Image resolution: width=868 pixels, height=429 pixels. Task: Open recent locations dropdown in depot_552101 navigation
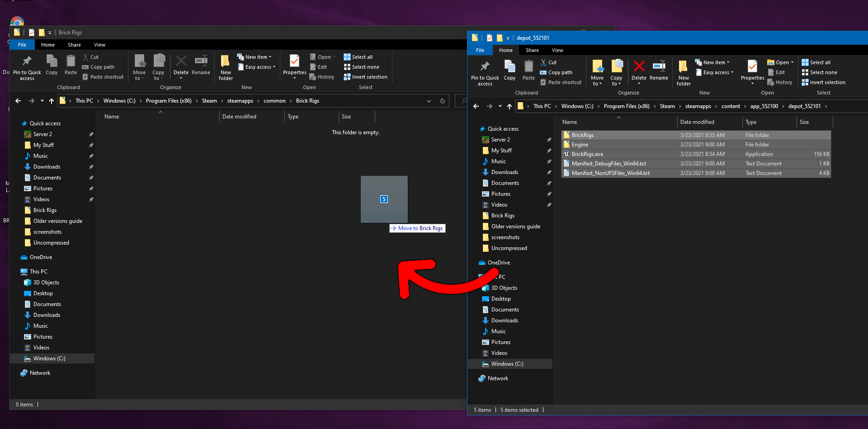click(500, 106)
